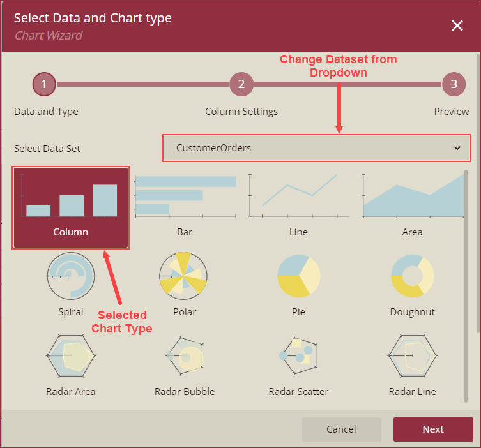Close the Chart Wizard dialog
Screen dimensions: 481x448
(457, 26)
